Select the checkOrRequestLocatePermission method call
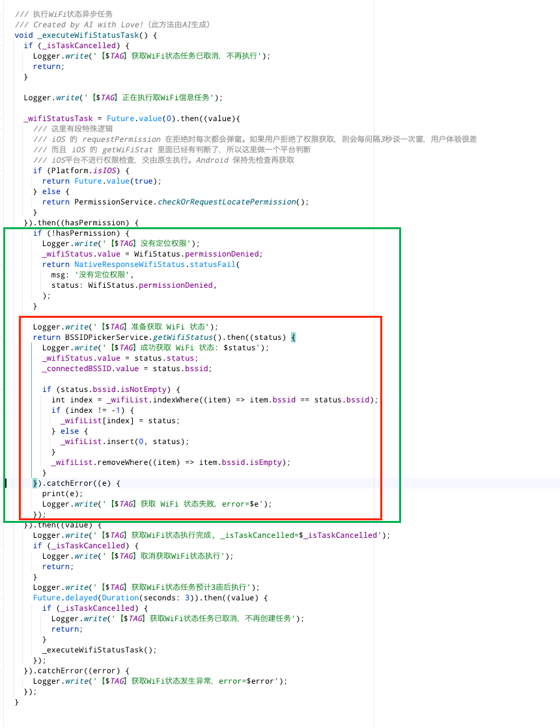Viewport: 560px width, 728px height. tap(227, 202)
